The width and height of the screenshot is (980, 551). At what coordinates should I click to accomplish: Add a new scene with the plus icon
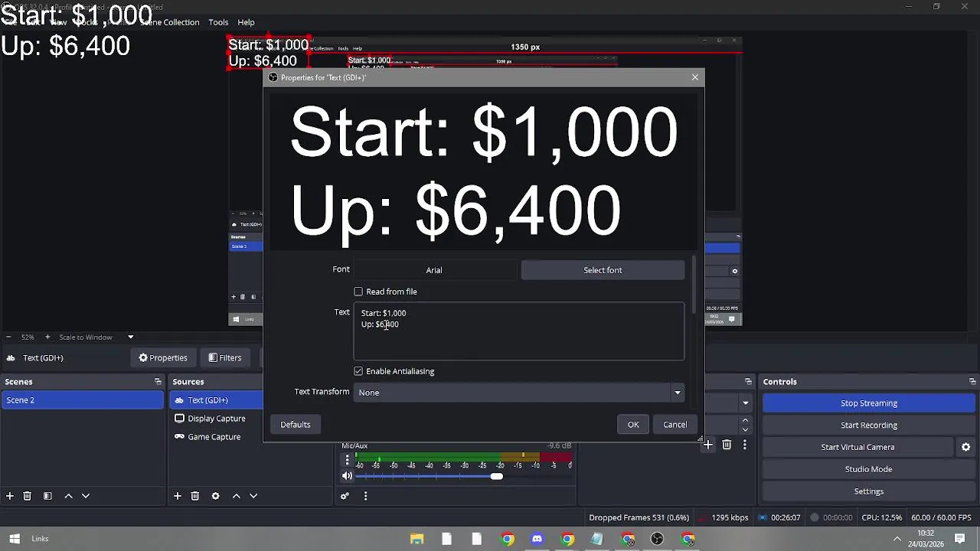(x=10, y=496)
